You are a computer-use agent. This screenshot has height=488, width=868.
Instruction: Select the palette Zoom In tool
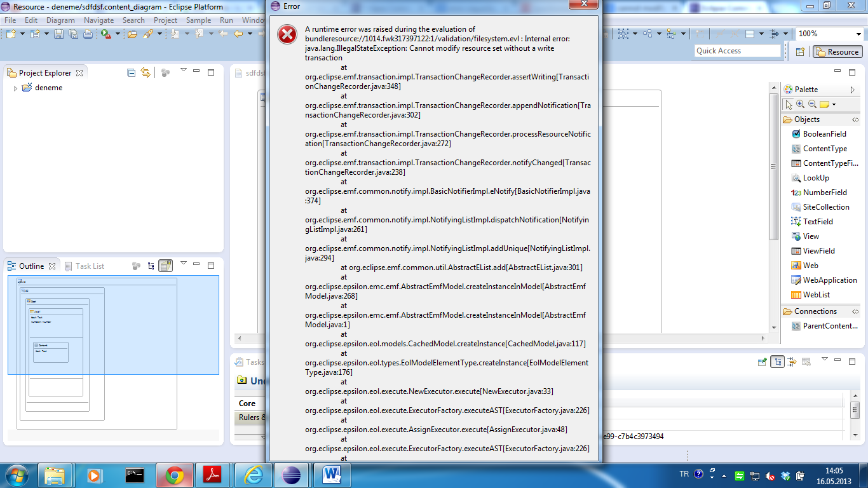800,104
